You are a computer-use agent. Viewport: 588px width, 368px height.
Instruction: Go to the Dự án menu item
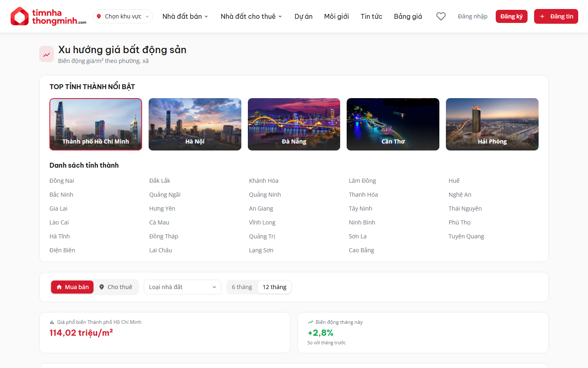click(x=303, y=16)
